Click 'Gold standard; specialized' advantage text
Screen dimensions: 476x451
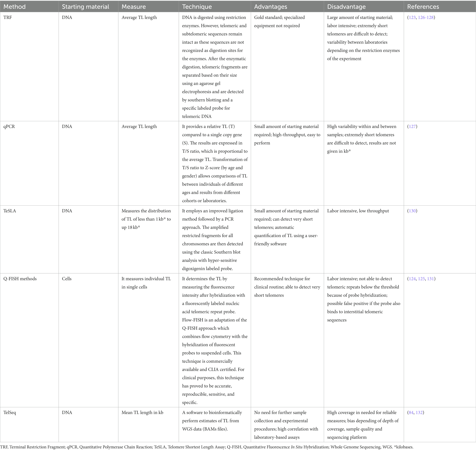(279, 17)
